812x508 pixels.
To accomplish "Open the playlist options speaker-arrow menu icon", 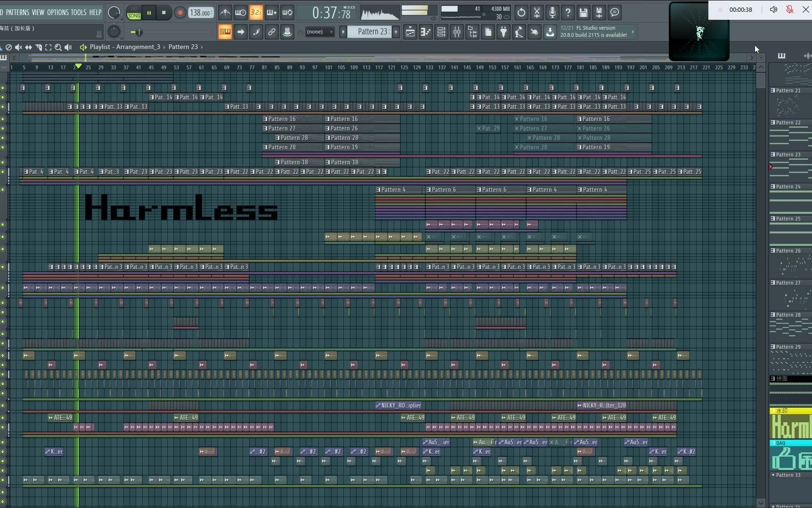I will tap(83, 47).
